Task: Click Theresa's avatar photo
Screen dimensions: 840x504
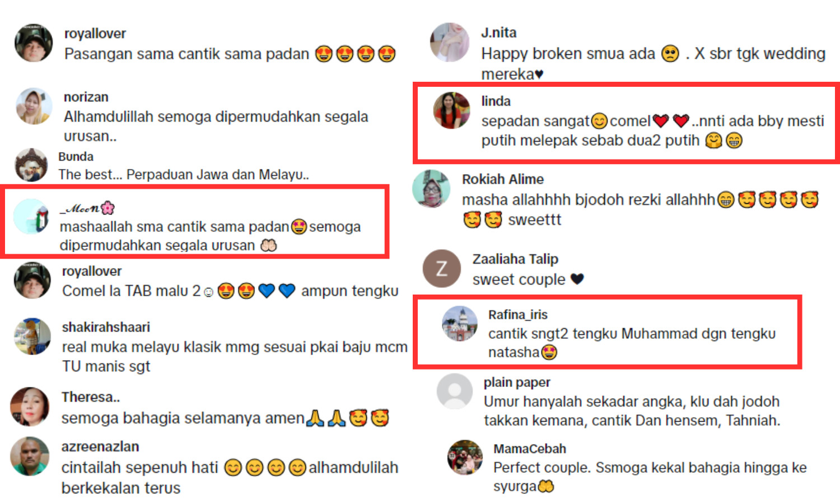Action: tap(30, 407)
